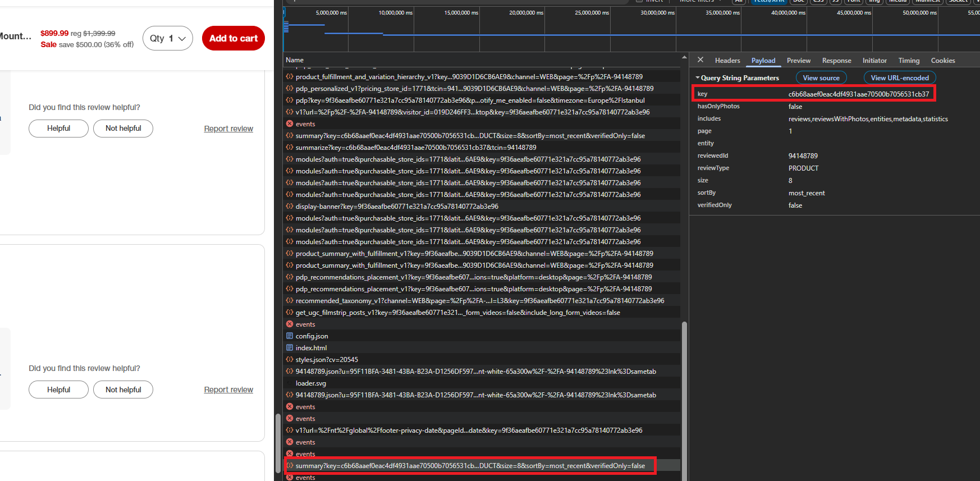This screenshot has width=980, height=481.
Task: View the Cookies tab
Action: (x=943, y=61)
